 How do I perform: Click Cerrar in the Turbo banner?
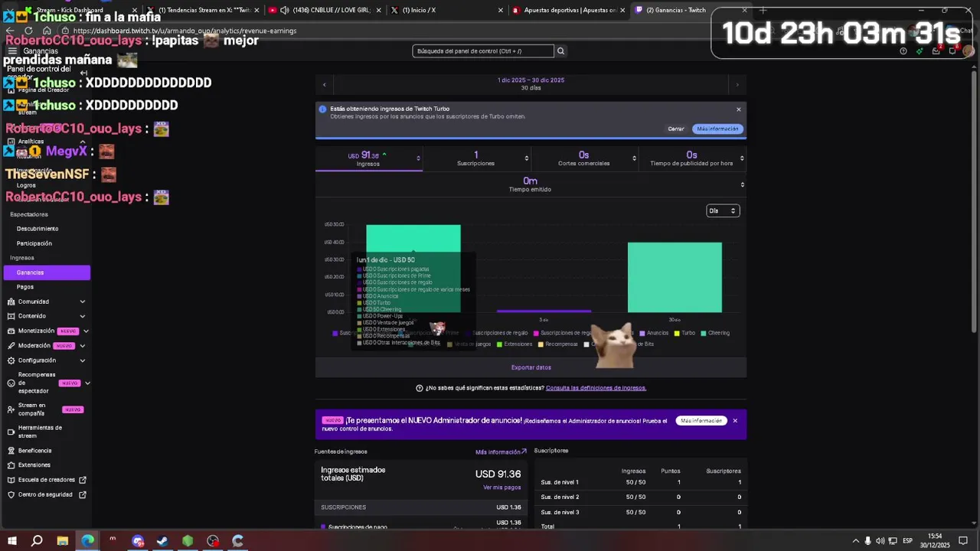tap(676, 129)
